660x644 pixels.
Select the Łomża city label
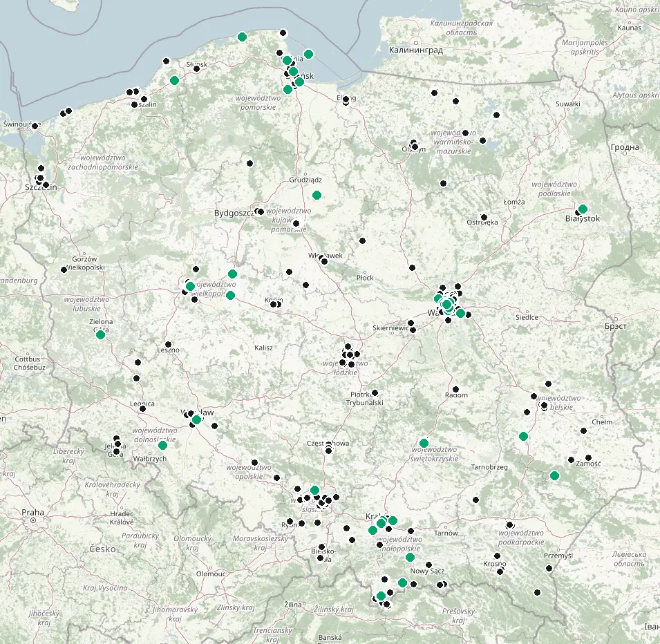tap(514, 202)
